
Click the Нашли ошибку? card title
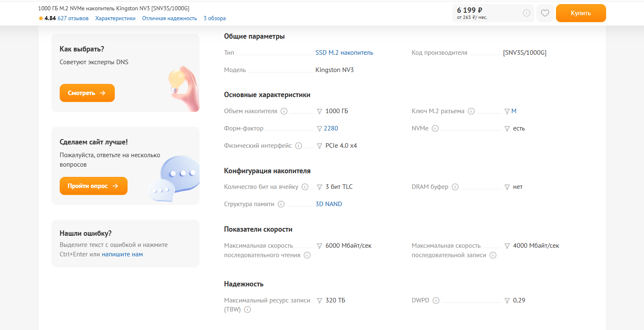click(x=86, y=233)
